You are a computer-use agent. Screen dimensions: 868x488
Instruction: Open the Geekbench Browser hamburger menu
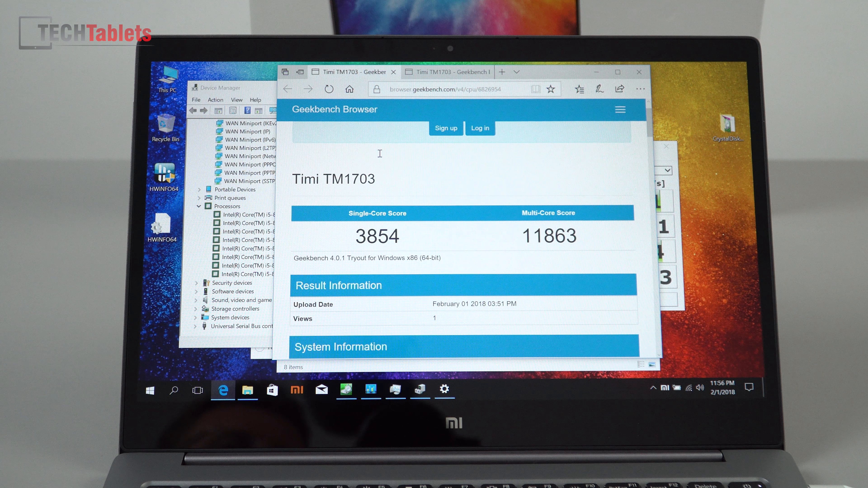tap(620, 109)
